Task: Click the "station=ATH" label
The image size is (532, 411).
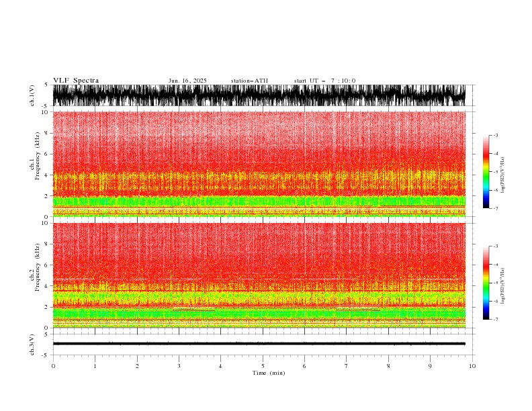Action: (x=249, y=81)
